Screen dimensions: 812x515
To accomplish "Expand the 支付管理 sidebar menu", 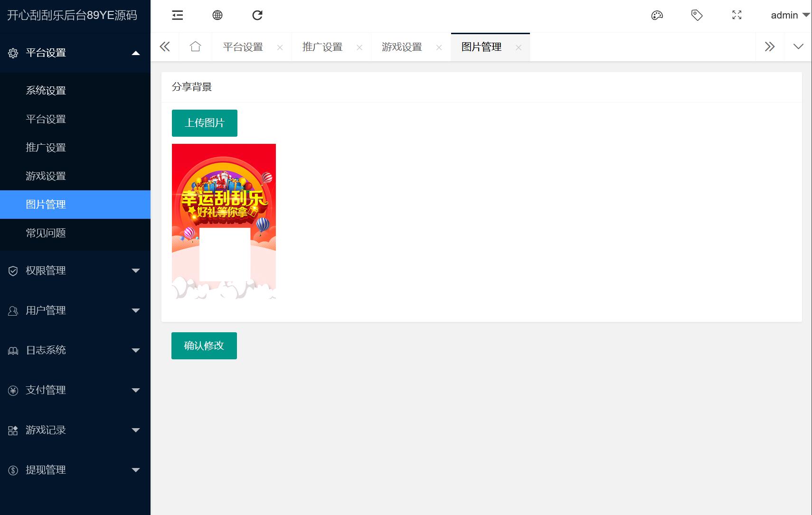I will (x=75, y=390).
